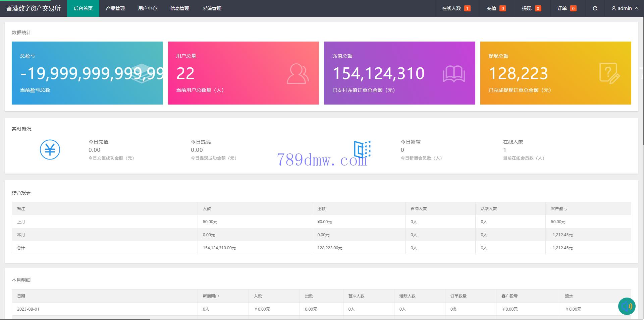
Task: Open the 系统管理 menu
Action: click(x=212, y=8)
